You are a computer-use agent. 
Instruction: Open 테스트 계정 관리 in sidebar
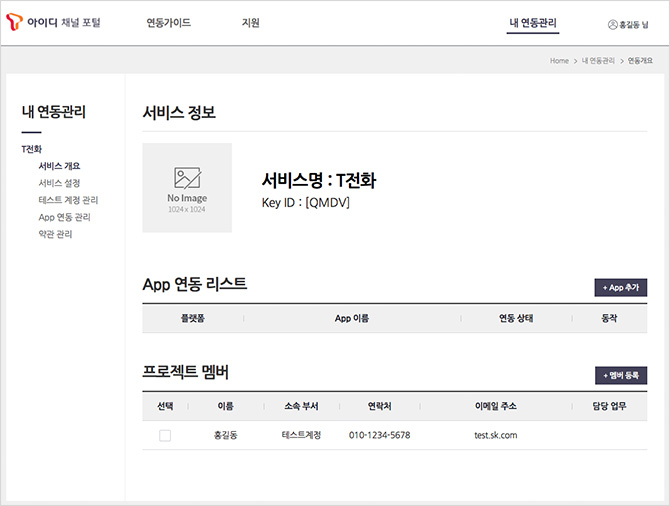[x=68, y=200]
